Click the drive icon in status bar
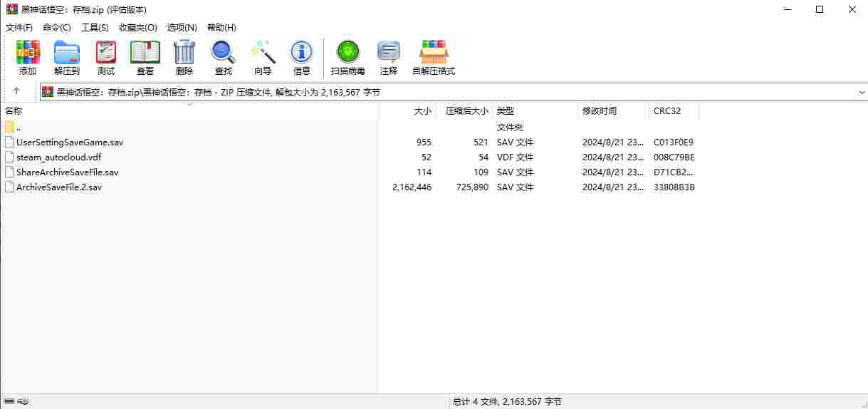The width and height of the screenshot is (868, 409). click(9, 401)
